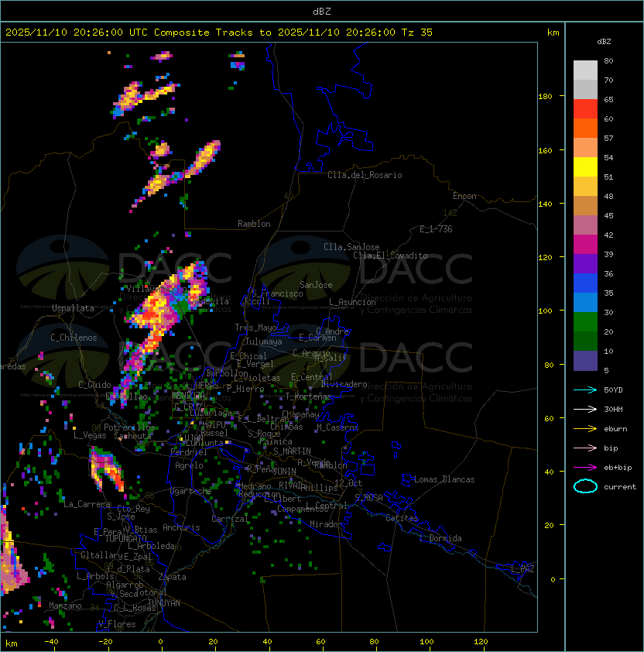This screenshot has height=652, width=644.
Task: Click the Mirador map label
Action: pyautogui.click(x=327, y=524)
